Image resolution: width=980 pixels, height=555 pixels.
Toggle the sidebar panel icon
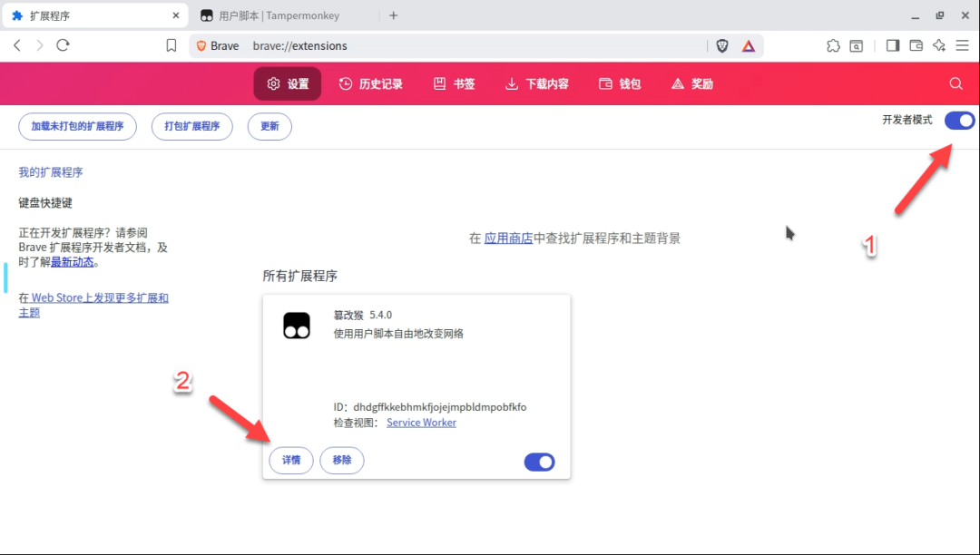(893, 45)
